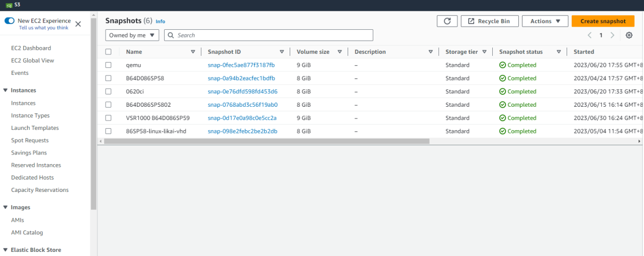644x256 pixels.
Task: Open Savings Plans page
Action: [29, 153]
